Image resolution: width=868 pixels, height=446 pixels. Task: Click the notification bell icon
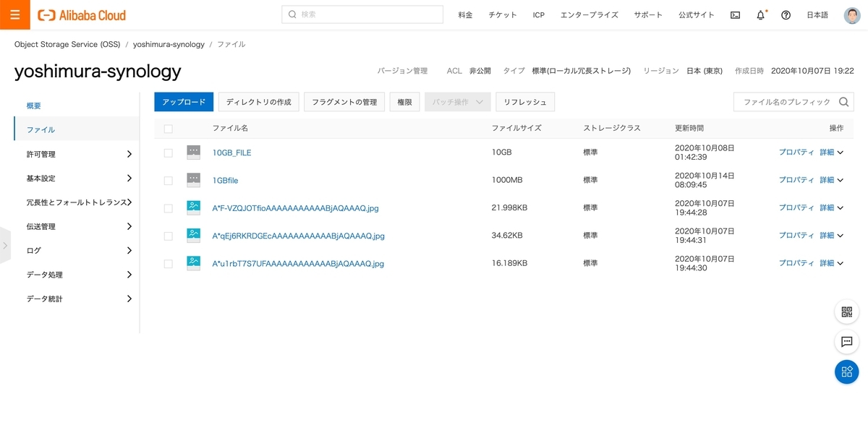760,15
